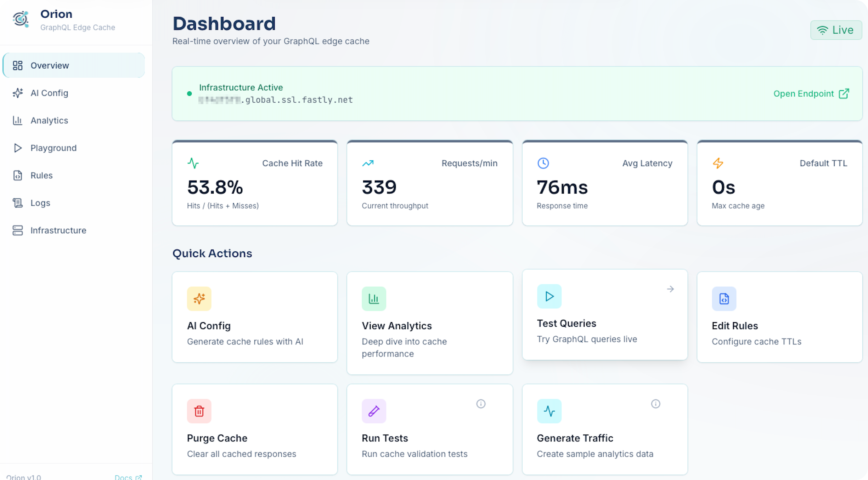Click the trend arrow icon on Requests/min card

(368, 163)
